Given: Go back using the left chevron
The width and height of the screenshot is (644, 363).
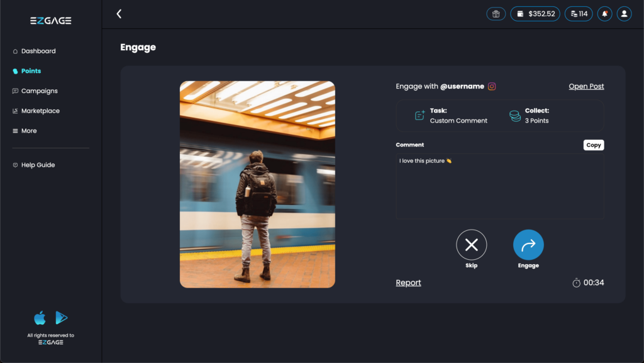Looking at the screenshot, I should (119, 14).
